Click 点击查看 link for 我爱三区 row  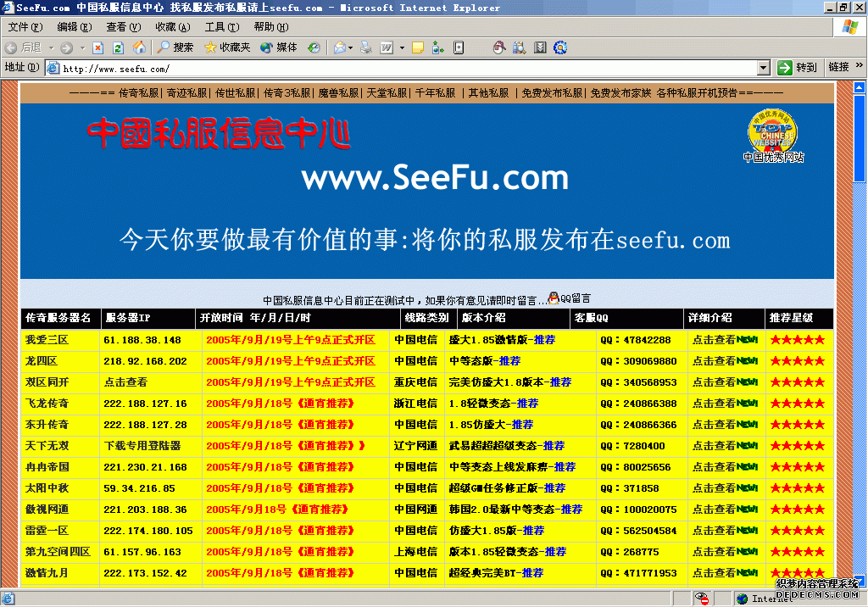(x=713, y=340)
